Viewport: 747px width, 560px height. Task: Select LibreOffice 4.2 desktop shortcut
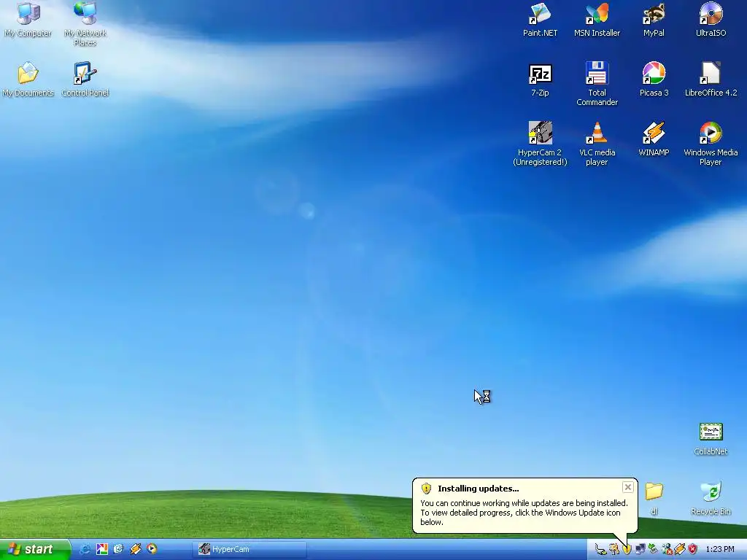point(711,79)
